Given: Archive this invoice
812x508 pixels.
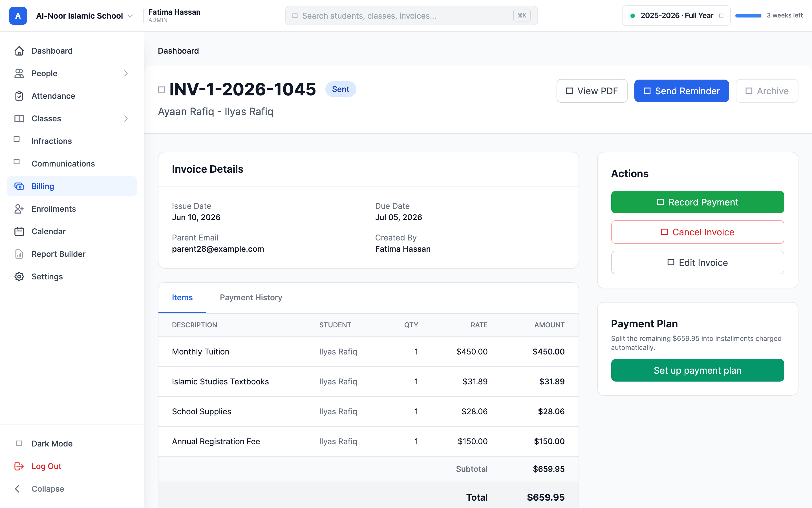Looking at the screenshot, I should pyautogui.click(x=767, y=91).
